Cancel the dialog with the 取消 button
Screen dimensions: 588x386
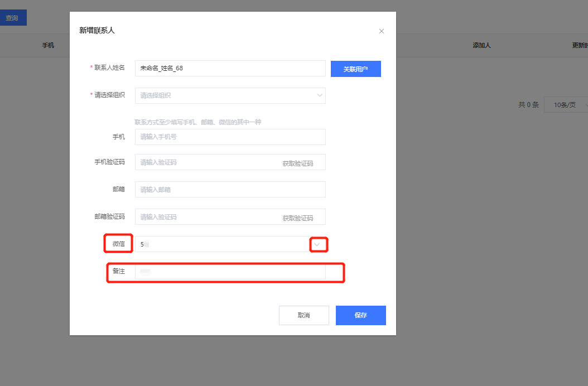click(303, 315)
